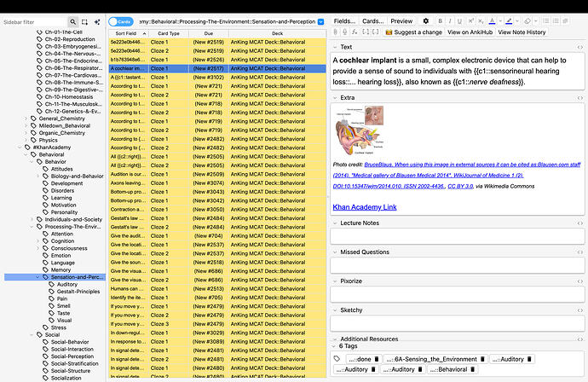Open editor settings gear icon
The image size is (588, 382).
click(425, 21)
